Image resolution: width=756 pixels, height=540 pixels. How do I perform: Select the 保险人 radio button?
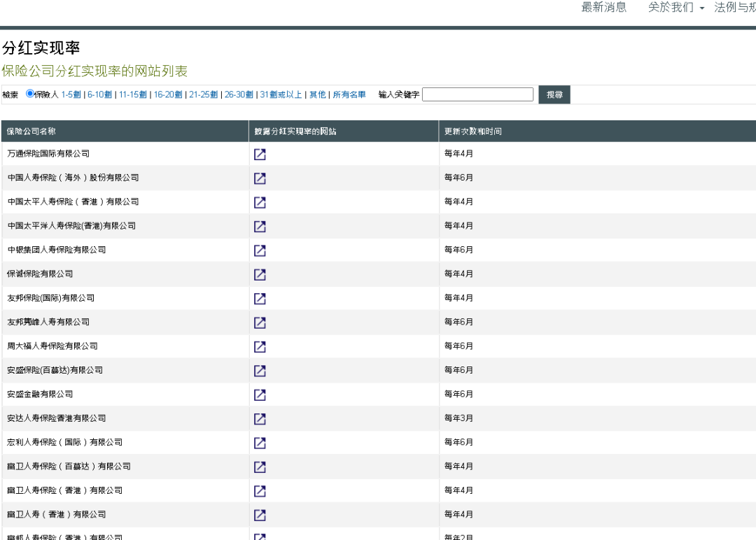(x=30, y=94)
